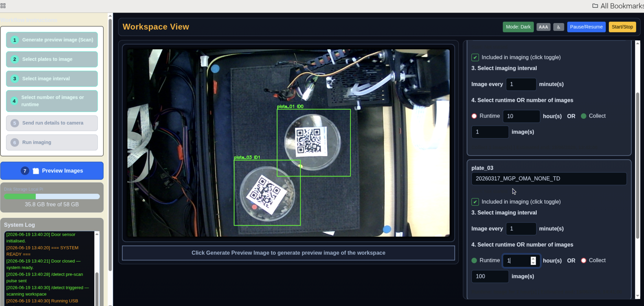
Task: Select the Runtime radio for first plate
Action: click(474, 116)
